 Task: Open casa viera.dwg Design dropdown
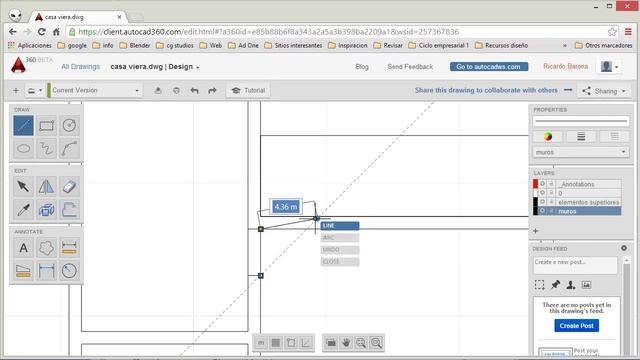coord(155,67)
